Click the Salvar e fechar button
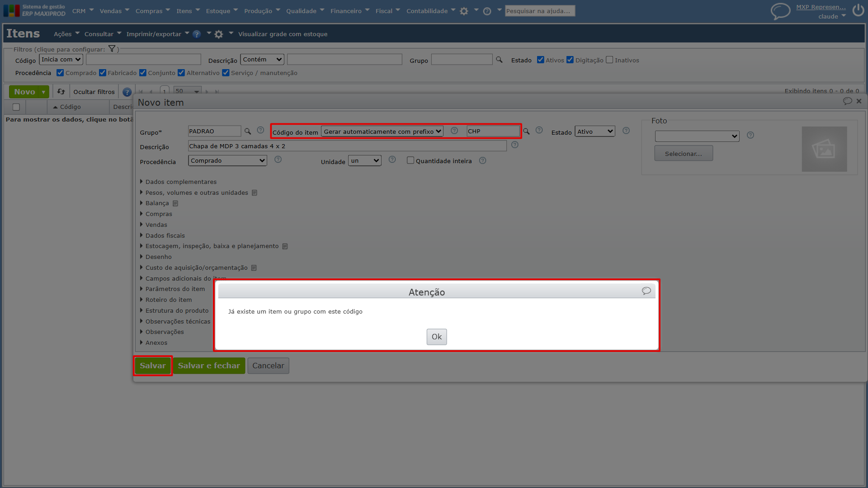This screenshot has width=868, height=488. click(209, 366)
